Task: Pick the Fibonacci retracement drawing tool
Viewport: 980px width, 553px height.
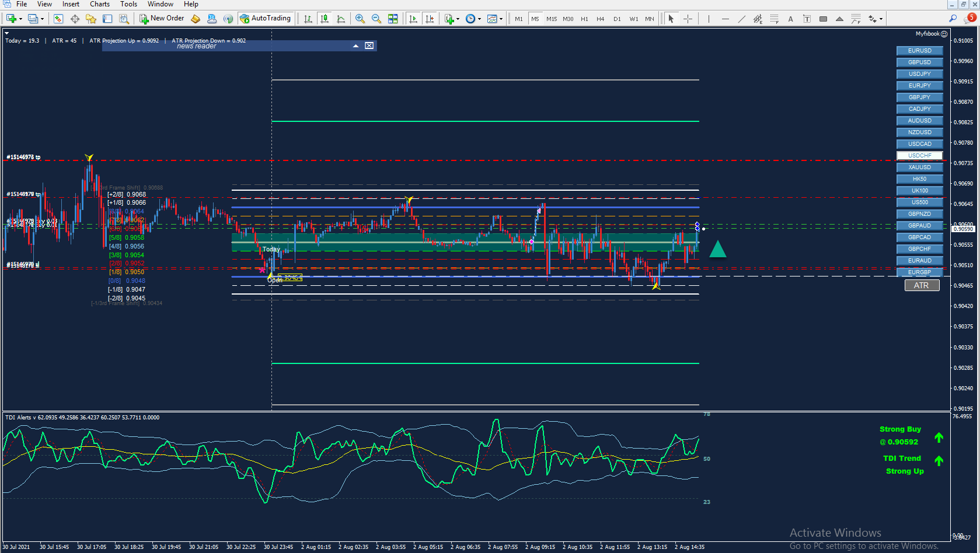Action: (774, 19)
